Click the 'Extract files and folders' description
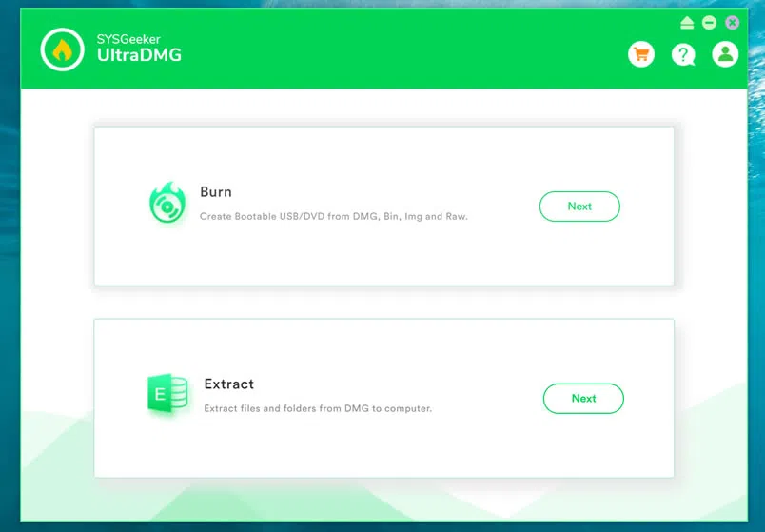Viewport: 765px width, 532px height. pyautogui.click(x=318, y=409)
